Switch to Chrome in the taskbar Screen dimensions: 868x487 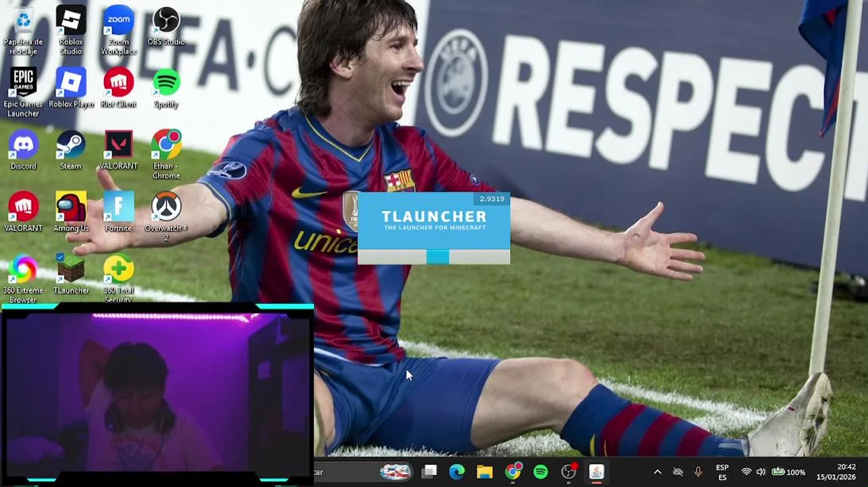tap(513, 471)
